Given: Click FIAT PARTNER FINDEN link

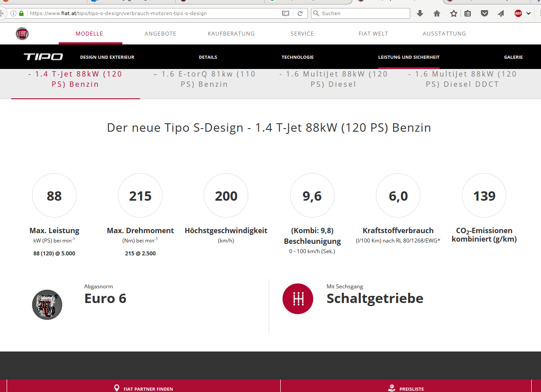Looking at the screenshot, I should tap(143, 388).
